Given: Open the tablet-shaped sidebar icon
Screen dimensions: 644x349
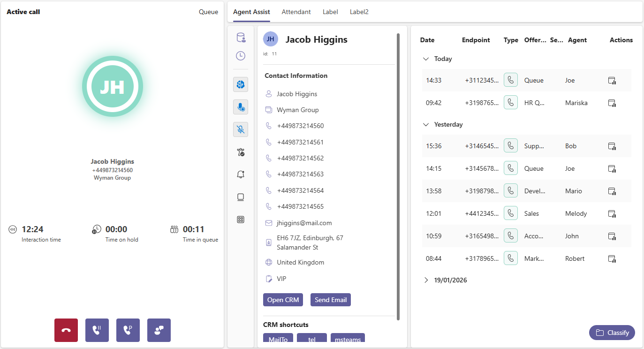Looking at the screenshot, I should point(241,197).
